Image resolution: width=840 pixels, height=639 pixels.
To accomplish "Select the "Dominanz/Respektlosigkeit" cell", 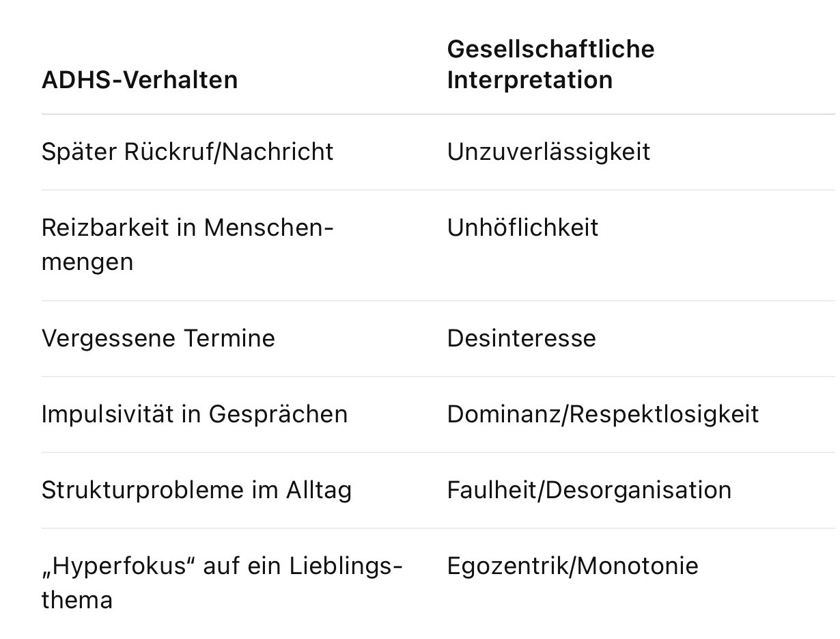I will 602,414.
